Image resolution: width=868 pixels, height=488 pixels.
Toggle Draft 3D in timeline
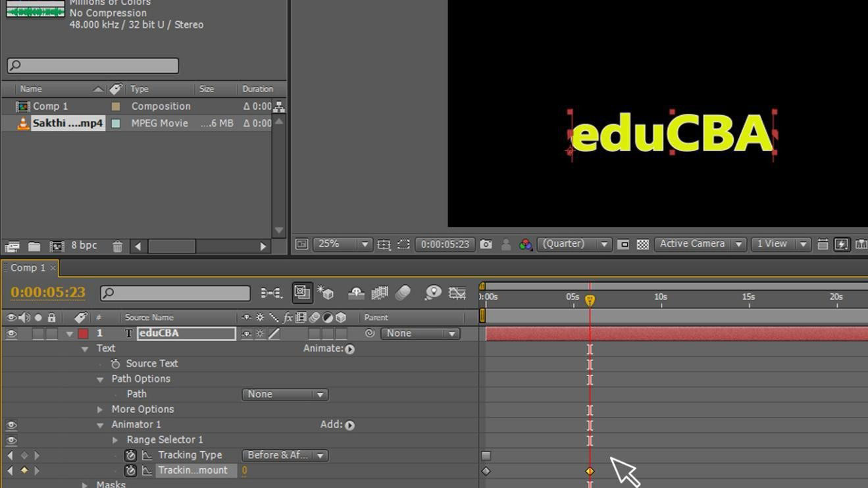coord(325,293)
